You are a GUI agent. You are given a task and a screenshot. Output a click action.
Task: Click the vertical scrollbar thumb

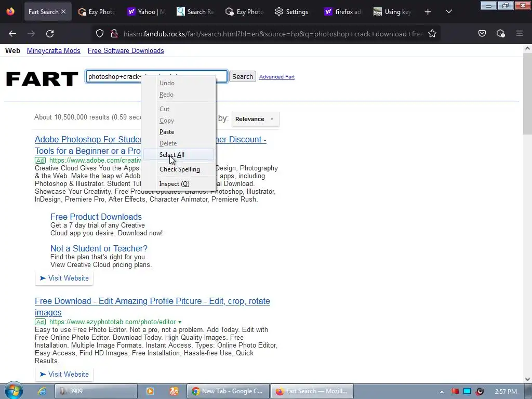pyautogui.click(x=528, y=94)
